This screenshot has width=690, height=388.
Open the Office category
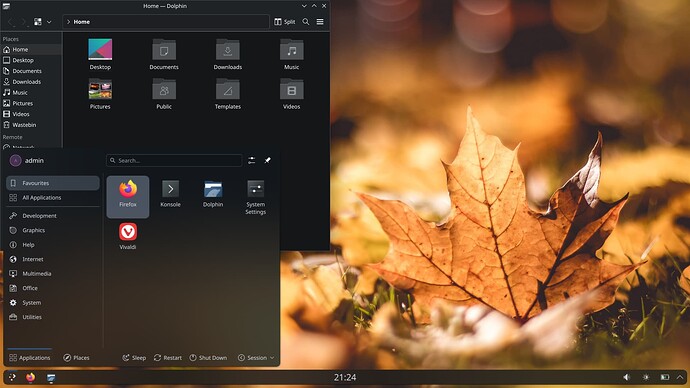(x=53, y=288)
